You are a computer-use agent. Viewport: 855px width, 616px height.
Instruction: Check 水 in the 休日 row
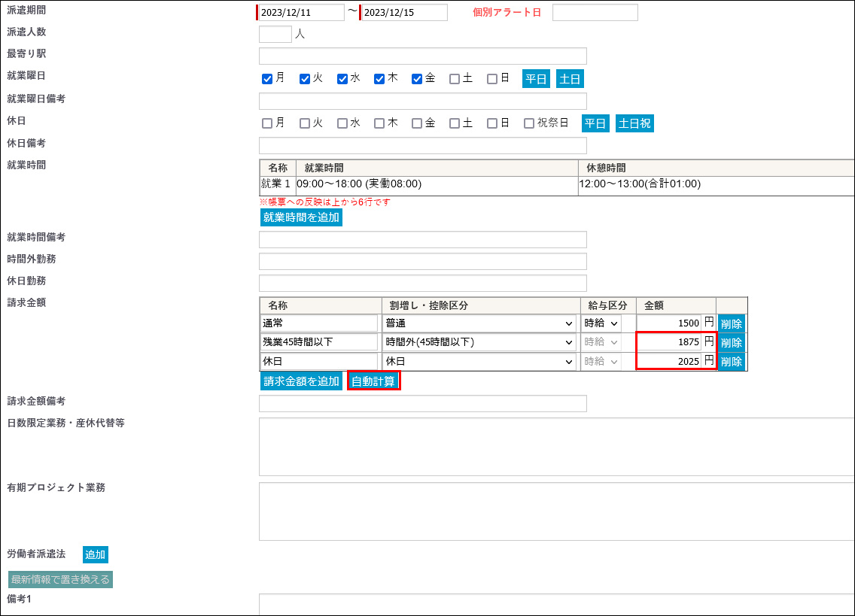(x=342, y=123)
